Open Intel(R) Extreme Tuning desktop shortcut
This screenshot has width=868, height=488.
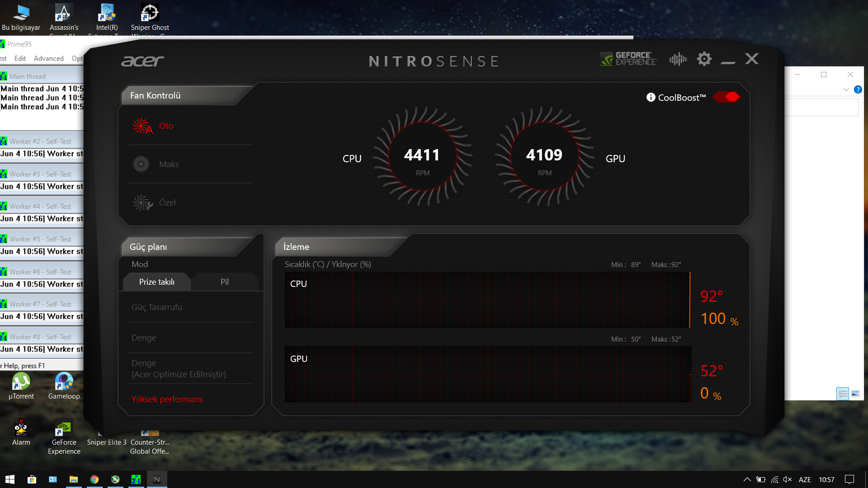click(x=107, y=18)
